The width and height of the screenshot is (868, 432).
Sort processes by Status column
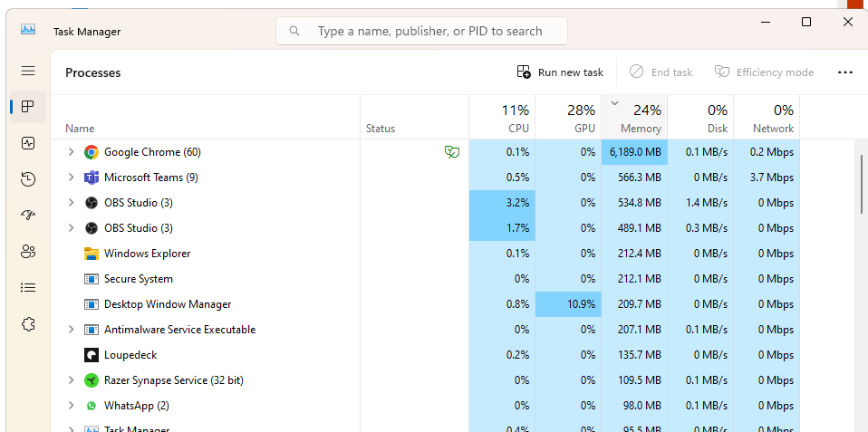pyautogui.click(x=415, y=117)
